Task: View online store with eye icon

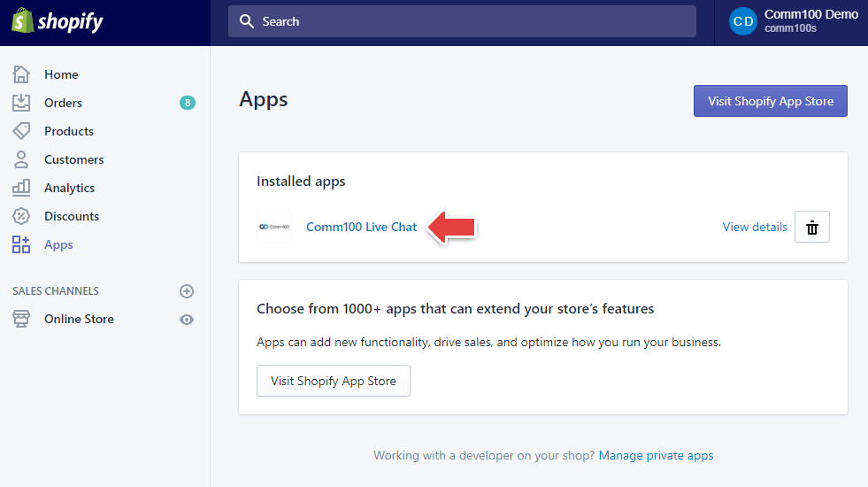Action: point(187,320)
